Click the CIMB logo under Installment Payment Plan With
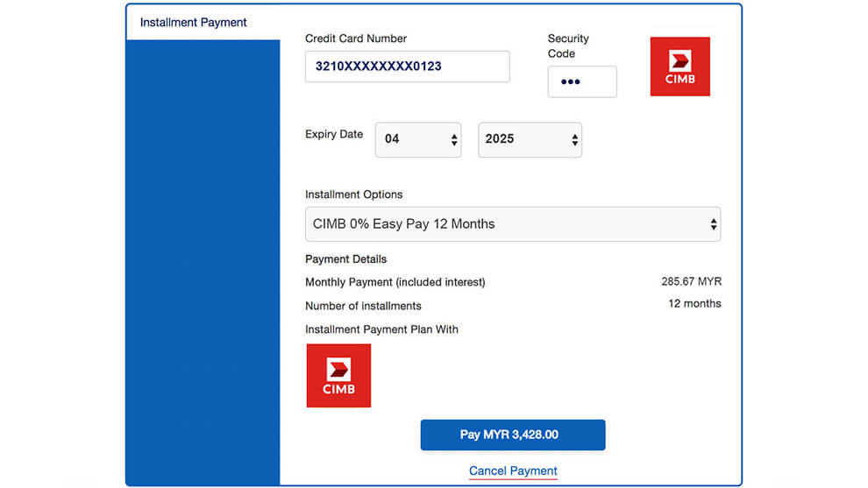 pyautogui.click(x=338, y=376)
